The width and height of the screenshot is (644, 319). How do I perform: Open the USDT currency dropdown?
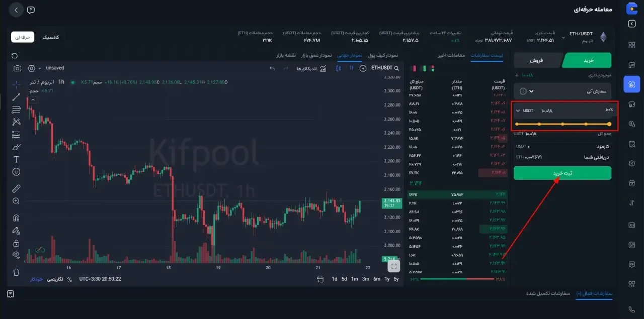coord(525,111)
